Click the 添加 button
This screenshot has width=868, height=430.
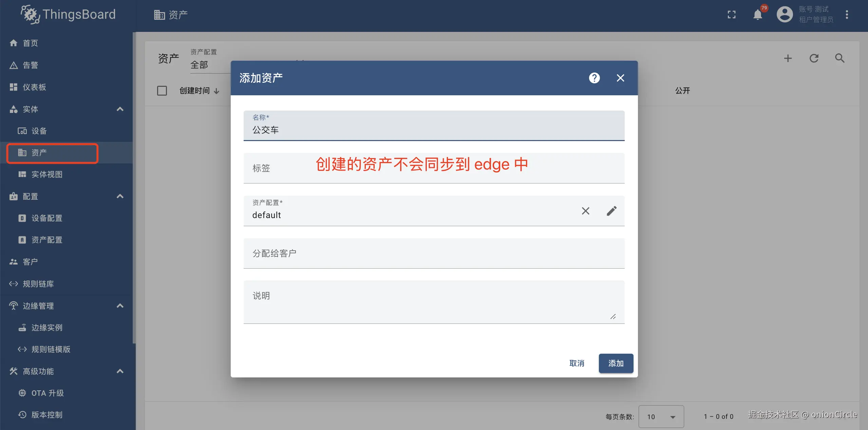[616, 364]
